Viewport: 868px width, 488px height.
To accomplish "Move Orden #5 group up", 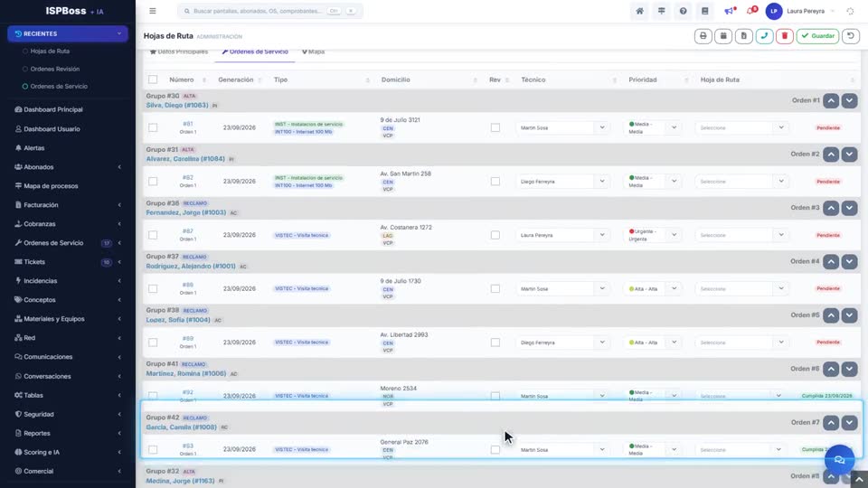I will tap(831, 315).
